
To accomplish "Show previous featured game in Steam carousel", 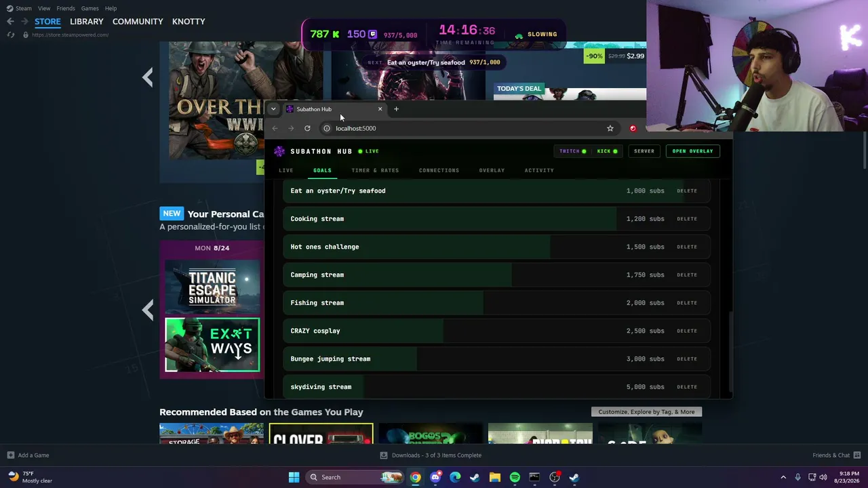I will (148, 77).
